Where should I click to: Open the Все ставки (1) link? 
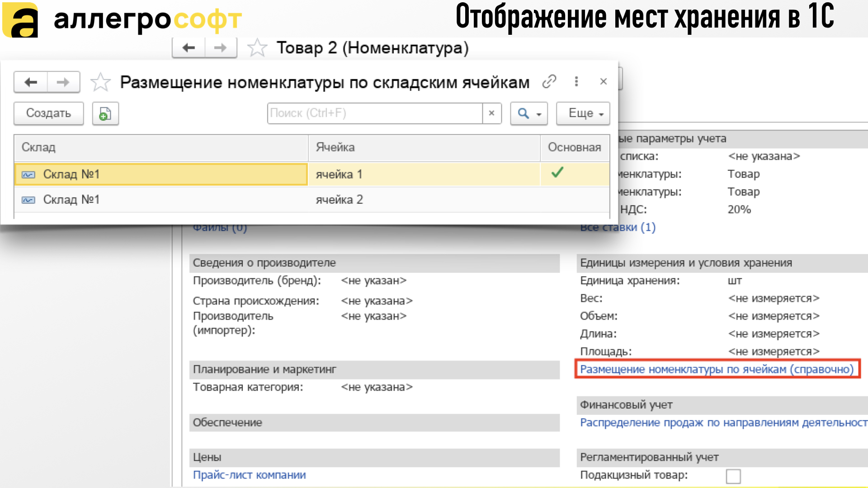[x=618, y=227]
